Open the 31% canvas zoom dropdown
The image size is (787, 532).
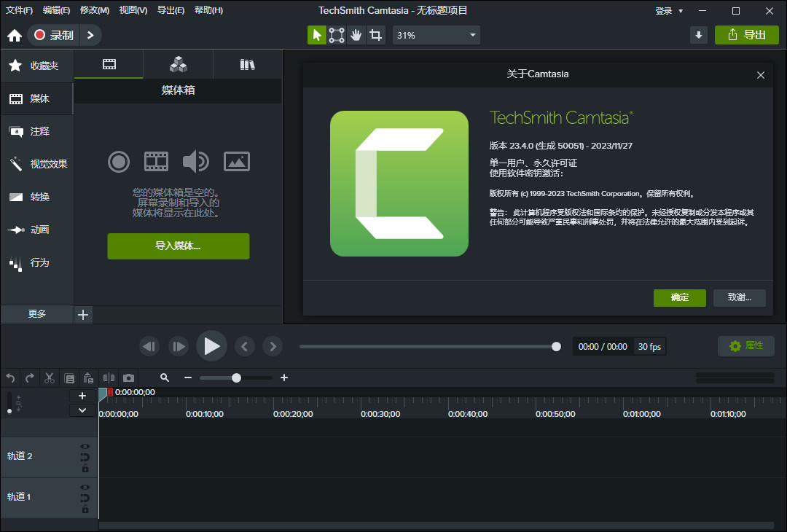(436, 35)
